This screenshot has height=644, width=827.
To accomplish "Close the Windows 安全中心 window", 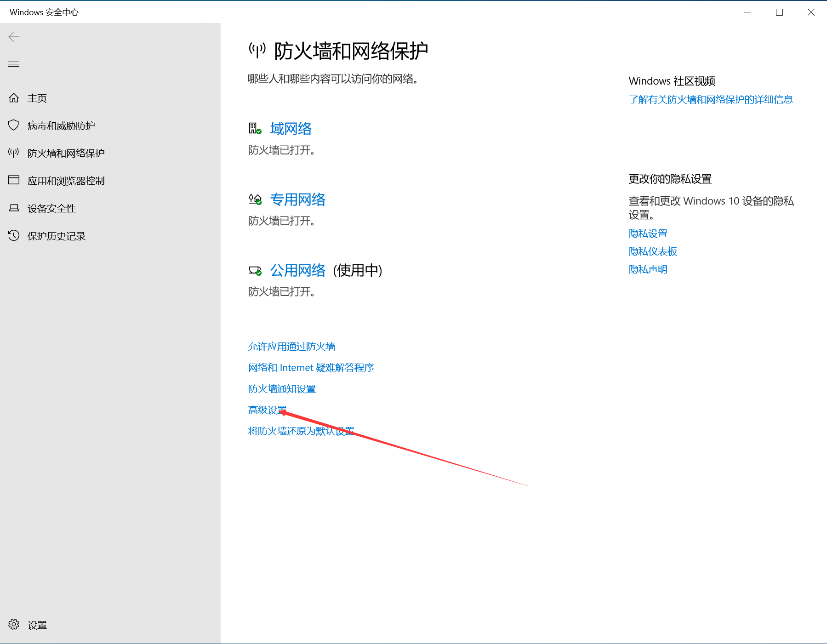I will point(811,12).
